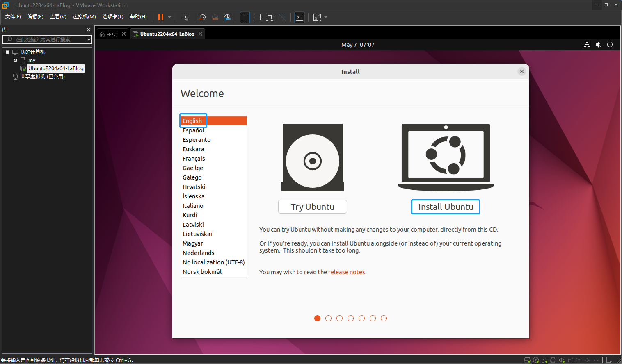The height and width of the screenshot is (364, 622).
Task: Open the power options dropdown beside pause
Action: pyautogui.click(x=169, y=17)
